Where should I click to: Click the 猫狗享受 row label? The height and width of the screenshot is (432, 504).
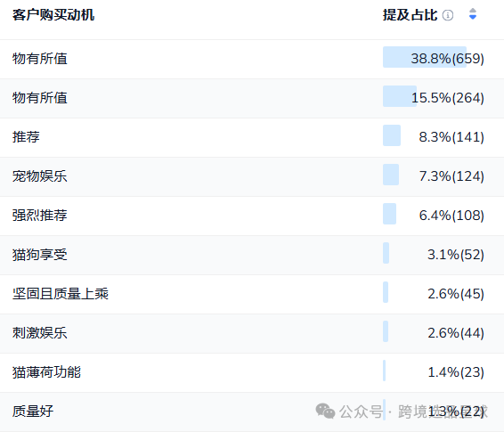pos(39,255)
